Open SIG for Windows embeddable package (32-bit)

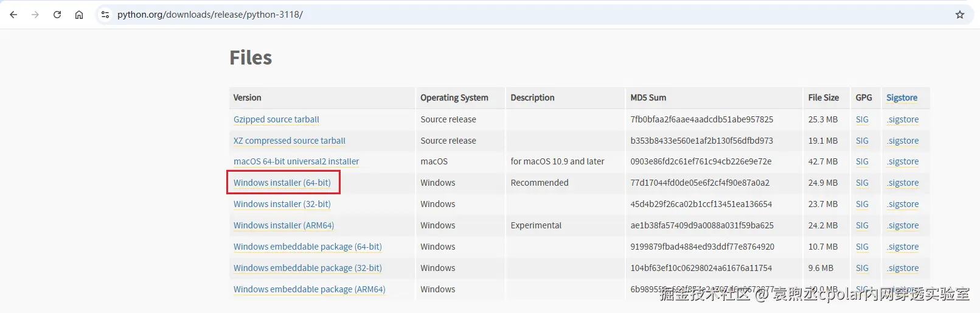[862, 268]
